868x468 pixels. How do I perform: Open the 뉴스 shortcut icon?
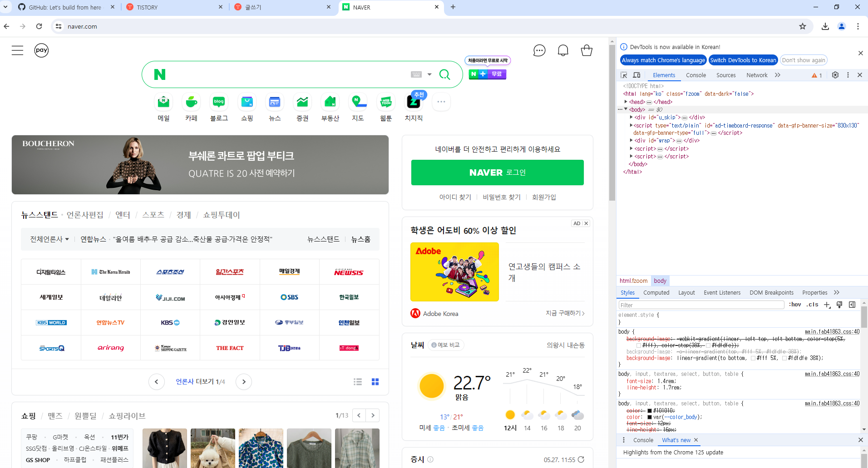[x=275, y=102]
